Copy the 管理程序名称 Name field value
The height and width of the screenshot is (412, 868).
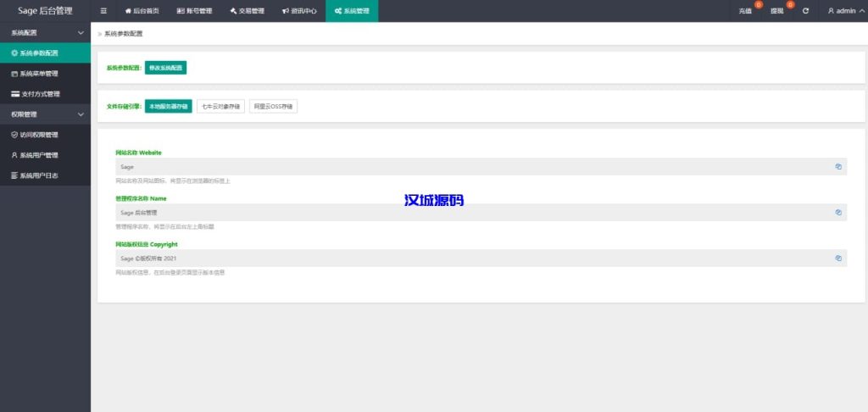point(837,213)
